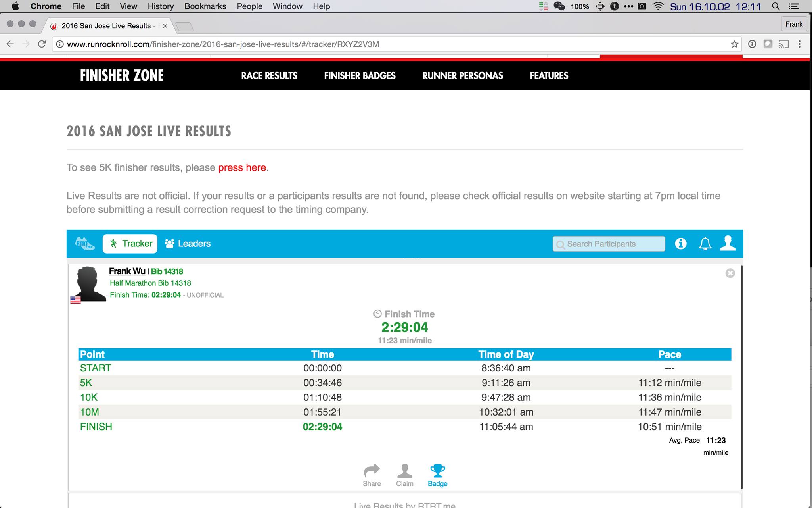
Task: Open the info icon in tracker bar
Action: [680, 244]
